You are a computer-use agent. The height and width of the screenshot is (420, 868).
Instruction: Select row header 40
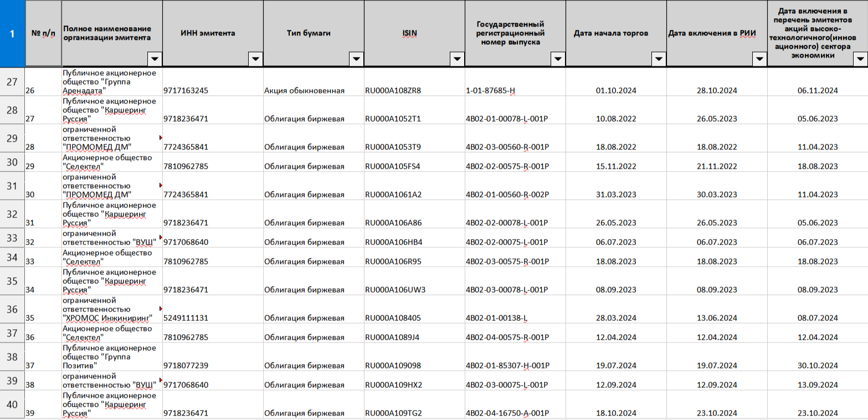[x=12, y=405]
